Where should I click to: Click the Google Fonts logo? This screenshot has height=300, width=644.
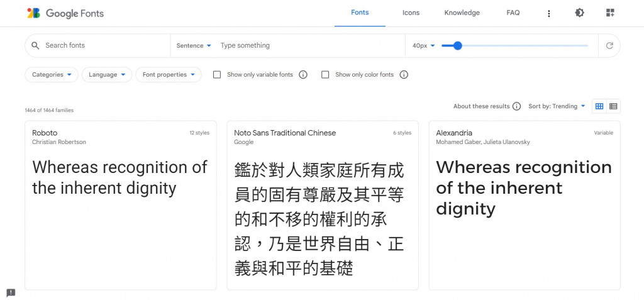coord(65,13)
